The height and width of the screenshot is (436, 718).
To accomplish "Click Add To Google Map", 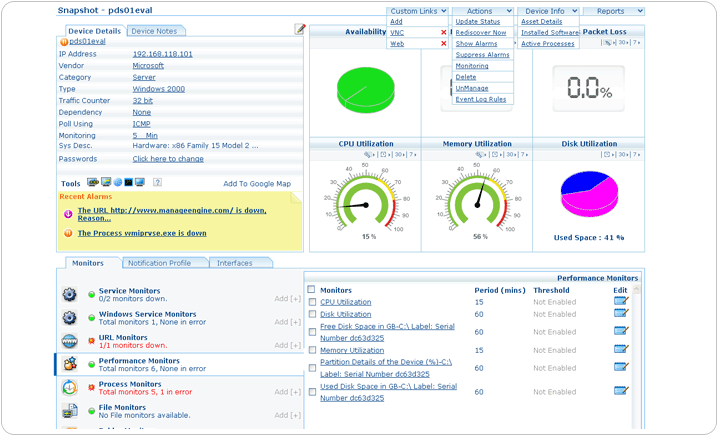I will tap(256, 184).
